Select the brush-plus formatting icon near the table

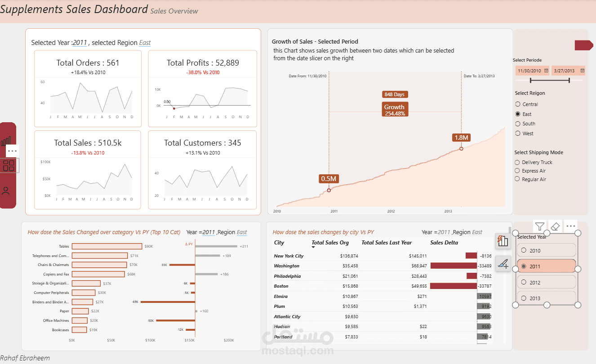(x=503, y=264)
